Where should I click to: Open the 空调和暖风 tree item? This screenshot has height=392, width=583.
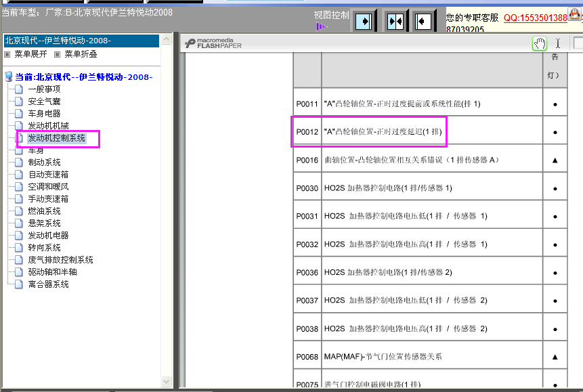point(48,187)
